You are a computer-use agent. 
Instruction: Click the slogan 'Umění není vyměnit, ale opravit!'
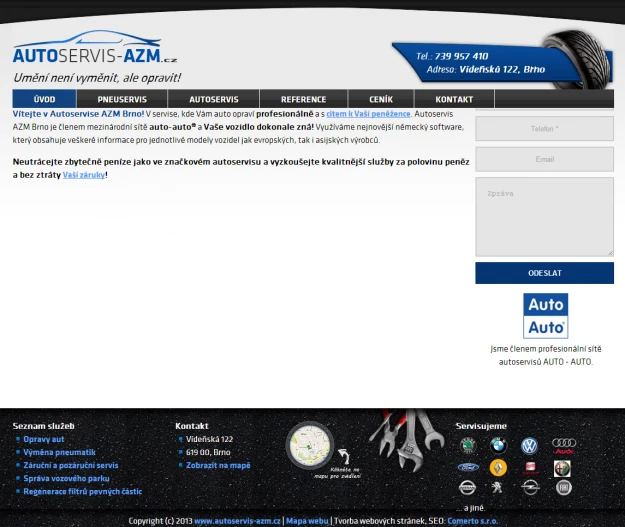pyautogui.click(x=97, y=78)
